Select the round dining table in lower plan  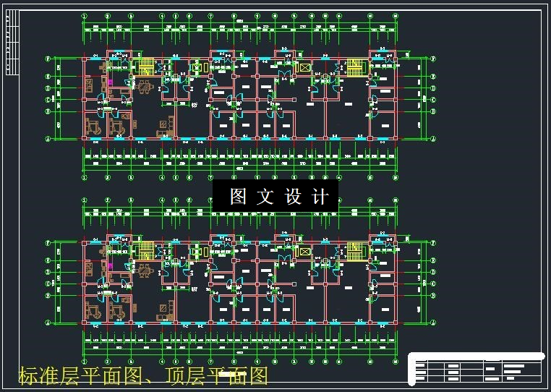click(x=144, y=270)
